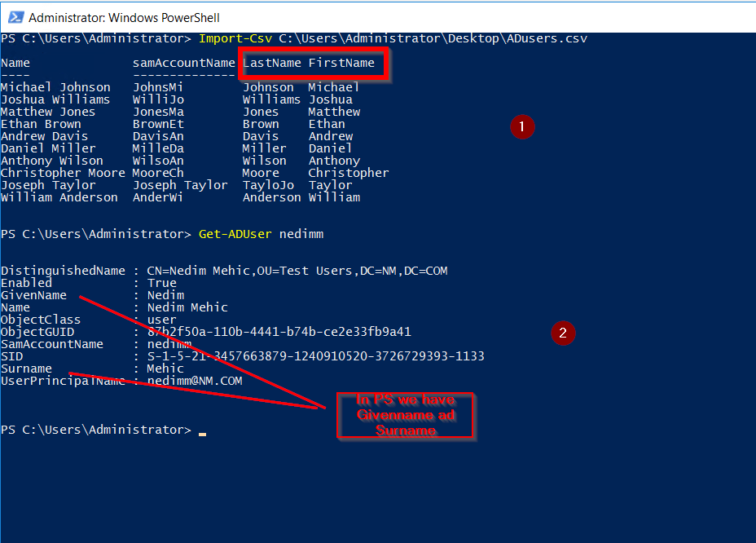This screenshot has height=543, width=756.
Task: Click the red box around LastName FirstName
Action: pos(310,62)
